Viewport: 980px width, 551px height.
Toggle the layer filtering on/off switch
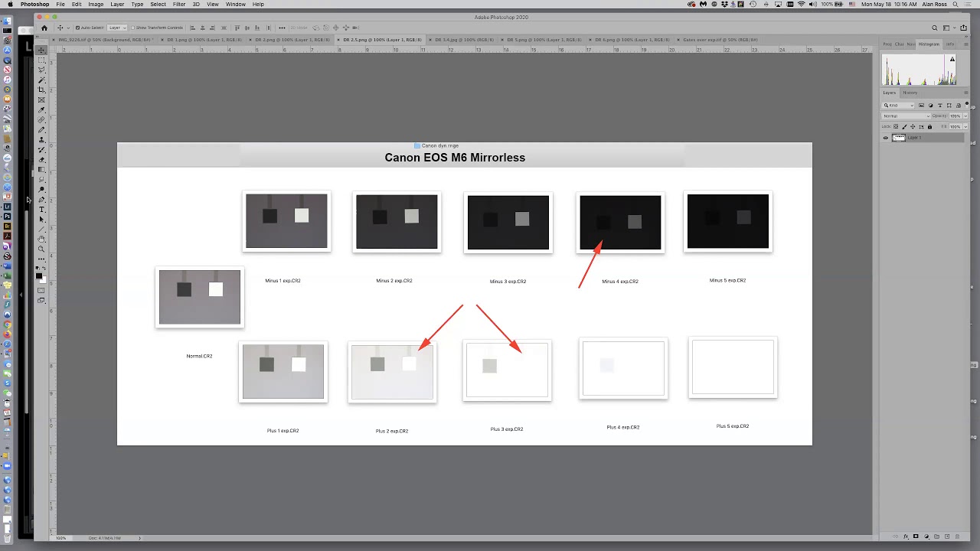(967, 105)
